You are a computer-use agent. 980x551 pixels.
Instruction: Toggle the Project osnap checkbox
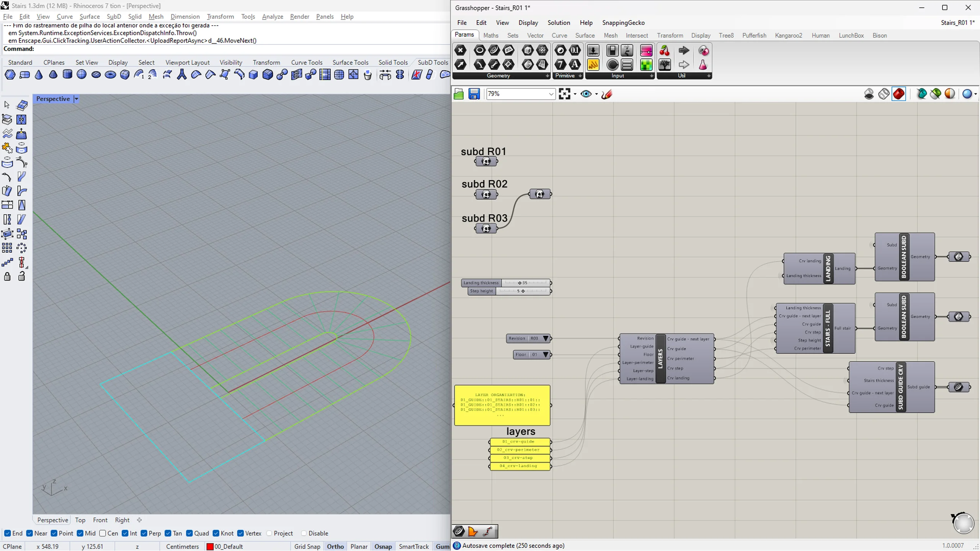(269, 533)
